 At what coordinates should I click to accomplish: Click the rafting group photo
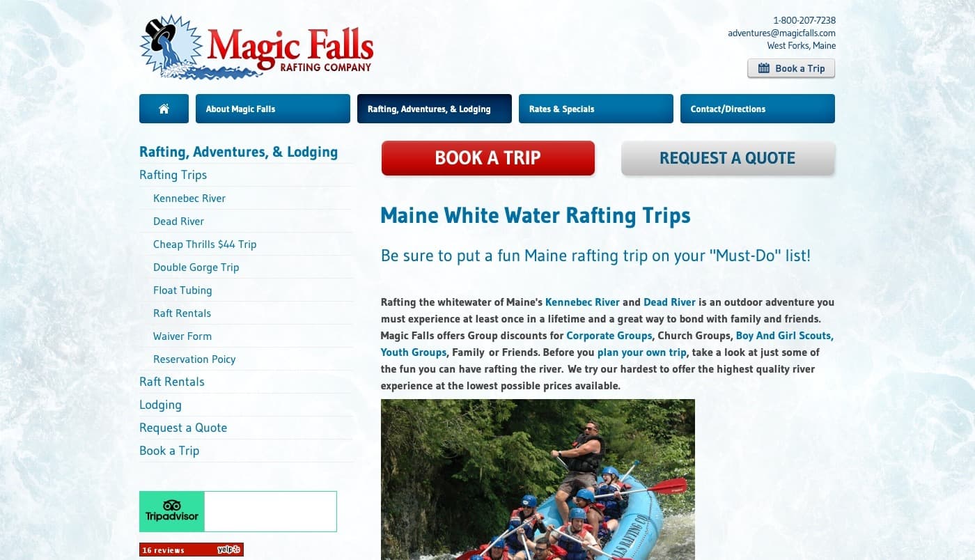coord(538,479)
